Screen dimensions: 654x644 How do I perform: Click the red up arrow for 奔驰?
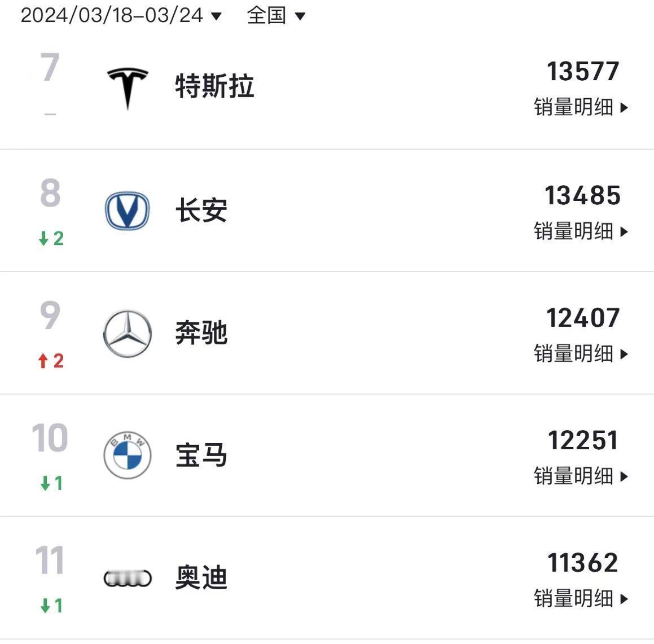pos(43,361)
